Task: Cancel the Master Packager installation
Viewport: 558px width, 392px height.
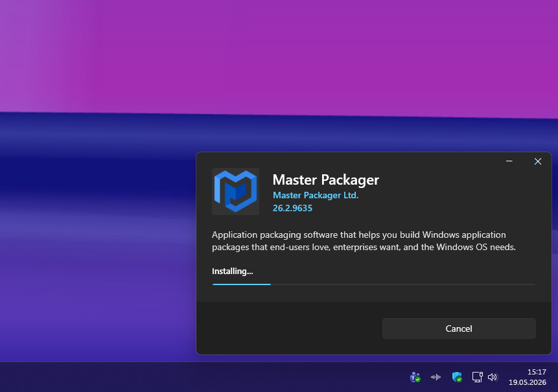Action: [x=459, y=329]
